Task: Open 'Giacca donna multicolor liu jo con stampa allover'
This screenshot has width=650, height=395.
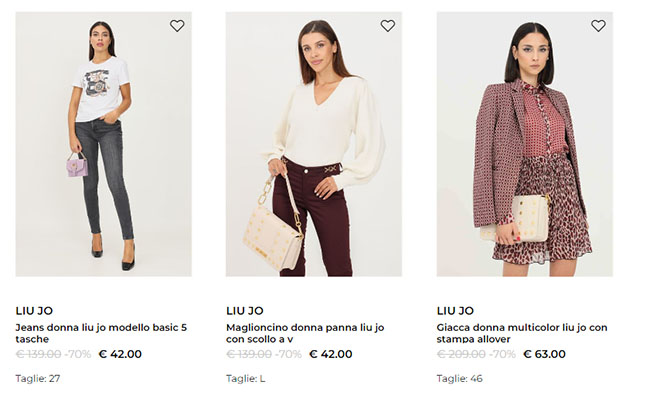Action: pyautogui.click(x=522, y=333)
